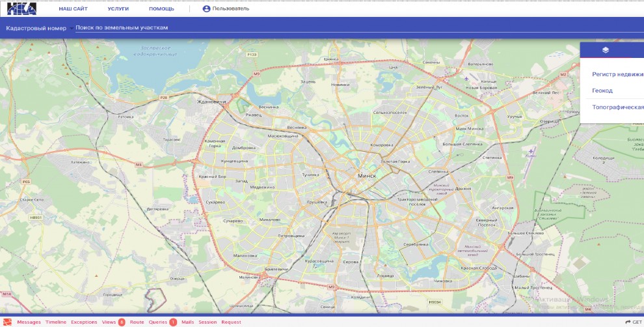This screenshot has height=327, width=644.
Task: Click the NCA logo in the header
Action: [21, 8]
